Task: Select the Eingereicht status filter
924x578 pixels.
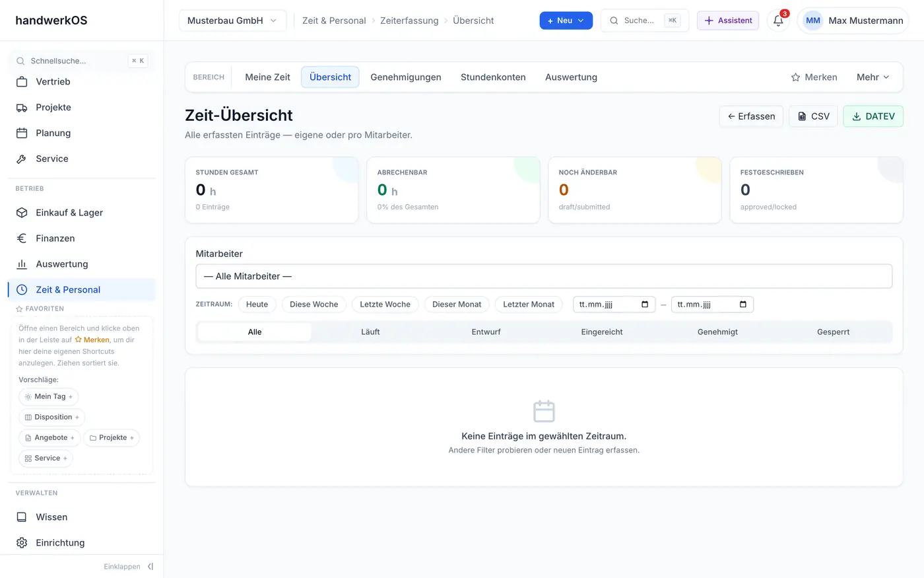Action: 602,332
